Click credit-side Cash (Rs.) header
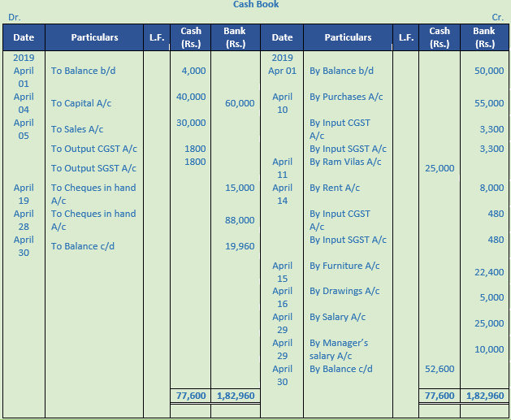The image size is (511, 420). click(x=440, y=37)
